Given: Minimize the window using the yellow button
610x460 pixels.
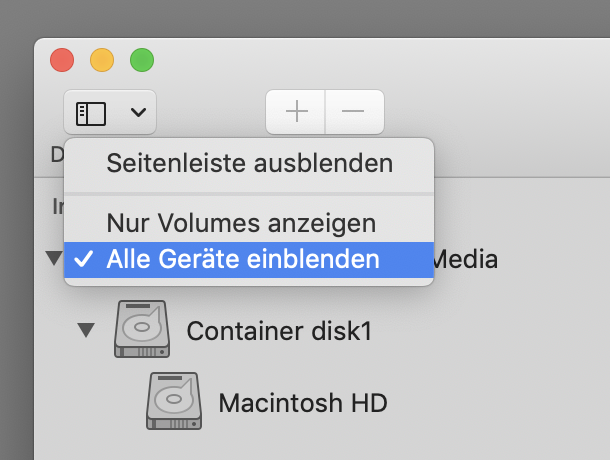Looking at the screenshot, I should 102,60.
